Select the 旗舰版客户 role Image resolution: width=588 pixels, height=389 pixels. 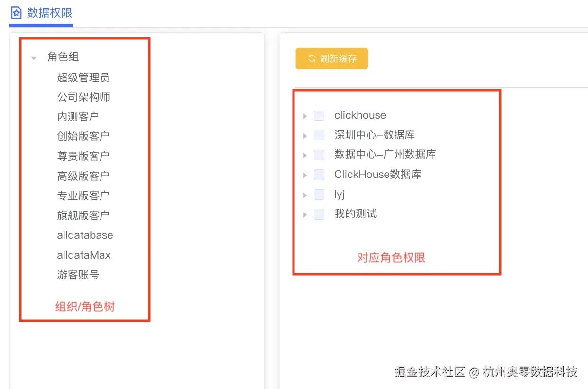(x=83, y=215)
